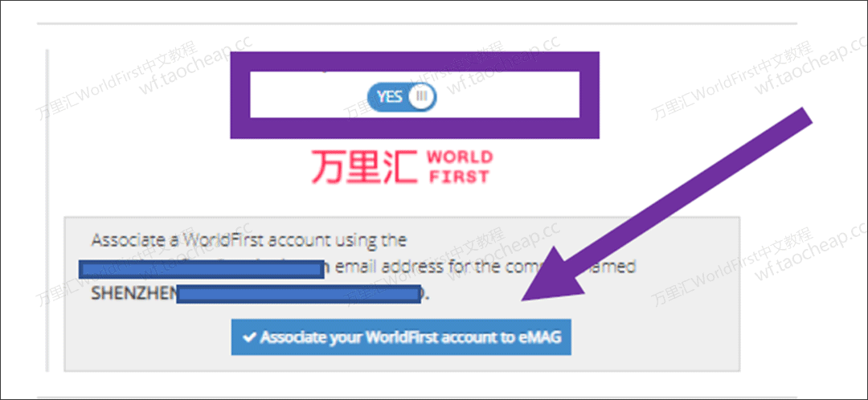Image resolution: width=868 pixels, height=400 pixels.
Task: Click Associate your WorldFirst account to eMAG
Action: tap(401, 337)
